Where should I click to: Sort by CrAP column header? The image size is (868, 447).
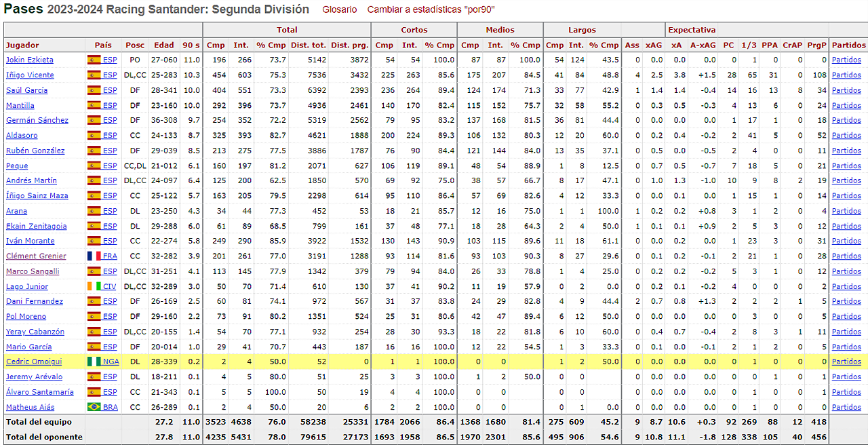click(793, 45)
